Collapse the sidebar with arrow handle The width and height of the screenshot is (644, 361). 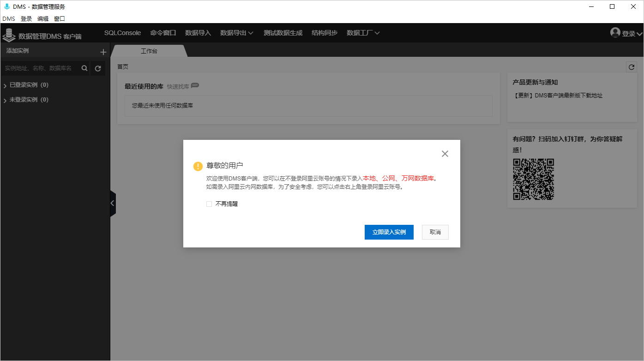click(x=113, y=203)
